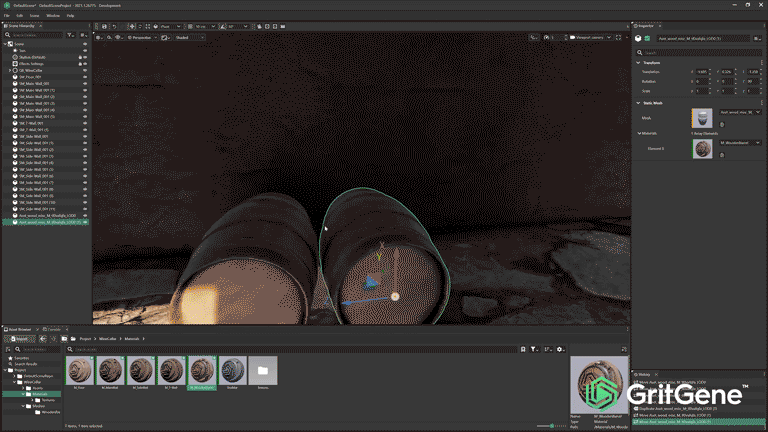Open the Scene menu
The height and width of the screenshot is (432, 768).
point(34,16)
